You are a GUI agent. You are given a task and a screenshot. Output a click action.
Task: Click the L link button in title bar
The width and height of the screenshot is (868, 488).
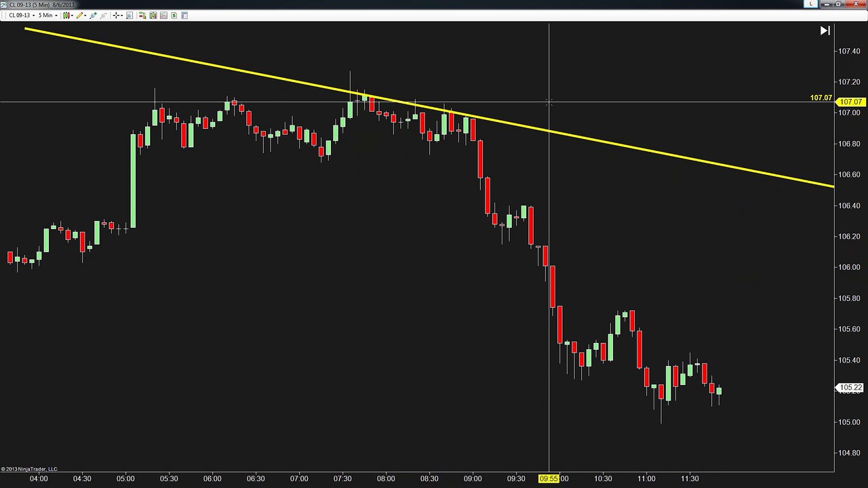(811, 4)
